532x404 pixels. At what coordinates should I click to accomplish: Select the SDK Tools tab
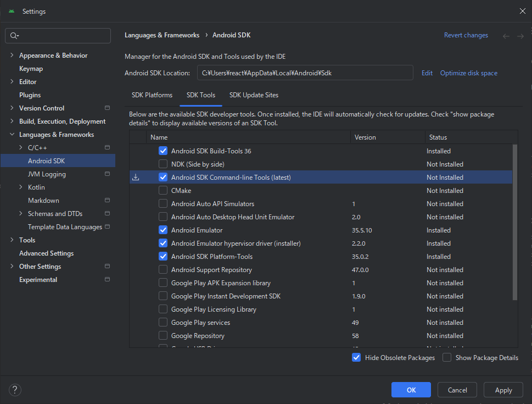pyautogui.click(x=201, y=95)
